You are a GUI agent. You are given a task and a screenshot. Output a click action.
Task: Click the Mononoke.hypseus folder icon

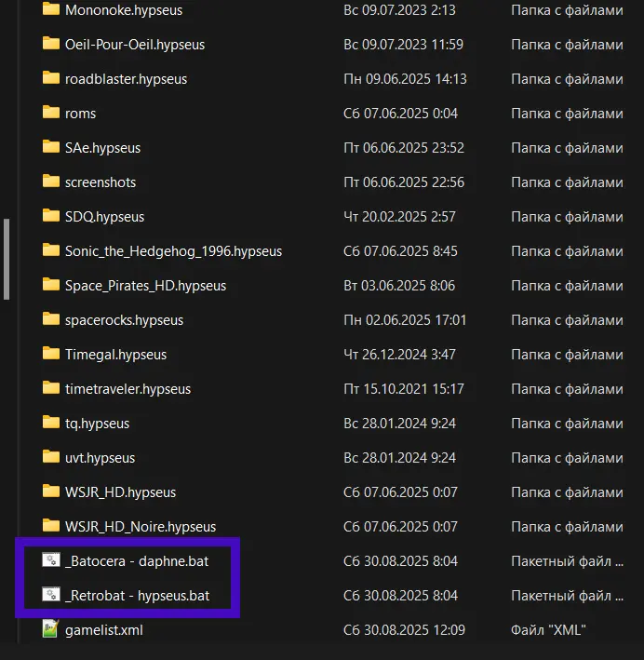pos(51,10)
